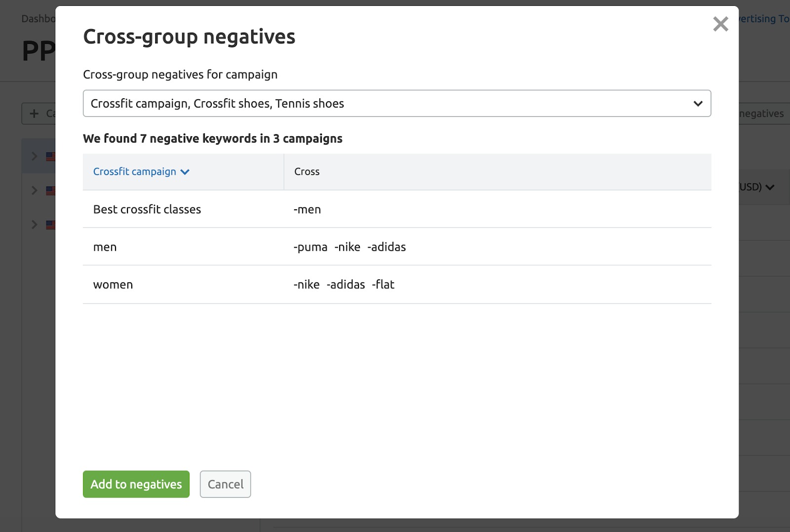Click the Add to negatives button
This screenshot has width=790, height=532.
click(136, 484)
